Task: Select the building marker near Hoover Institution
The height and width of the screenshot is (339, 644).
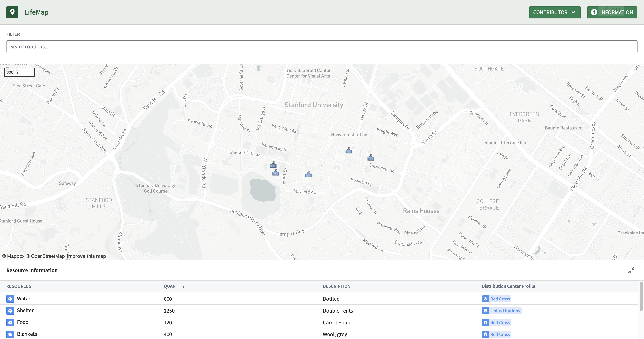Action: click(348, 150)
